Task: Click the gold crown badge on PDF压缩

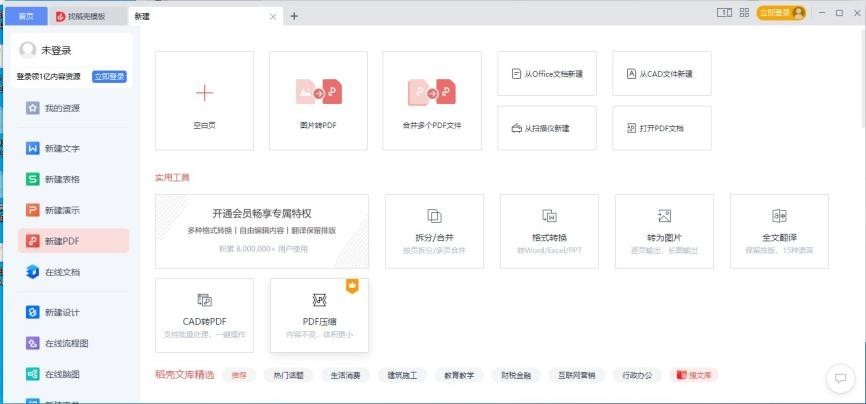Action: (x=352, y=286)
